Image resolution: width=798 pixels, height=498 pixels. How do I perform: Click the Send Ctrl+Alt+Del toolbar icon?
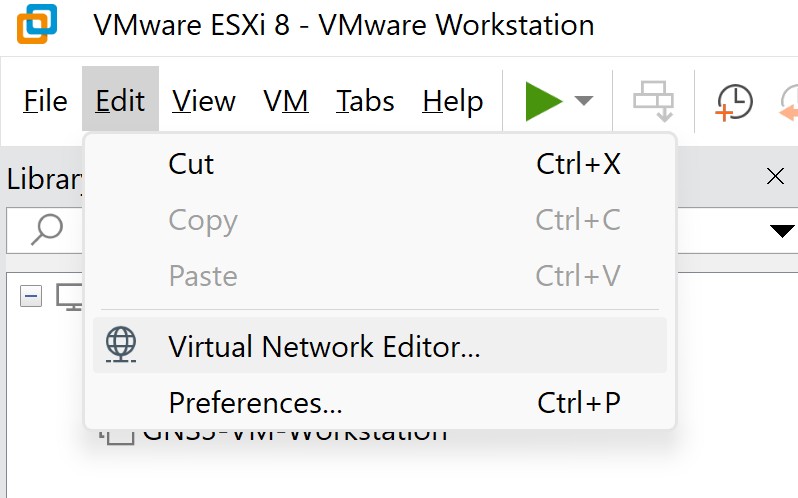click(x=654, y=101)
